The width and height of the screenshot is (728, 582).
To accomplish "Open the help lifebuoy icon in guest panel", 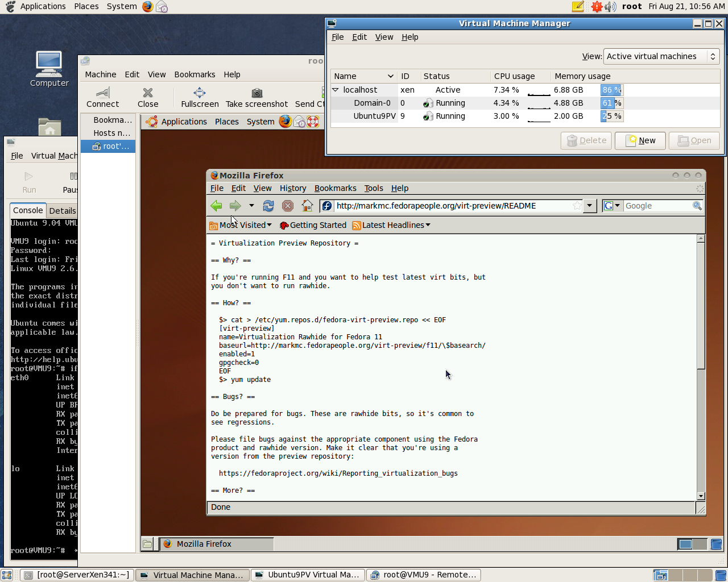I will (313, 121).
